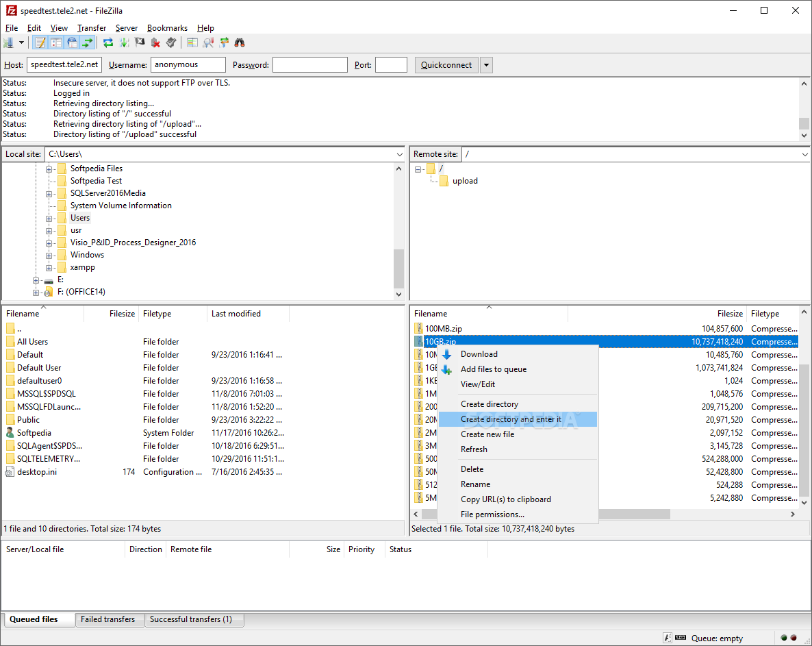Toggle processing of the transfer queue
The height and width of the screenshot is (646, 812).
point(124,43)
